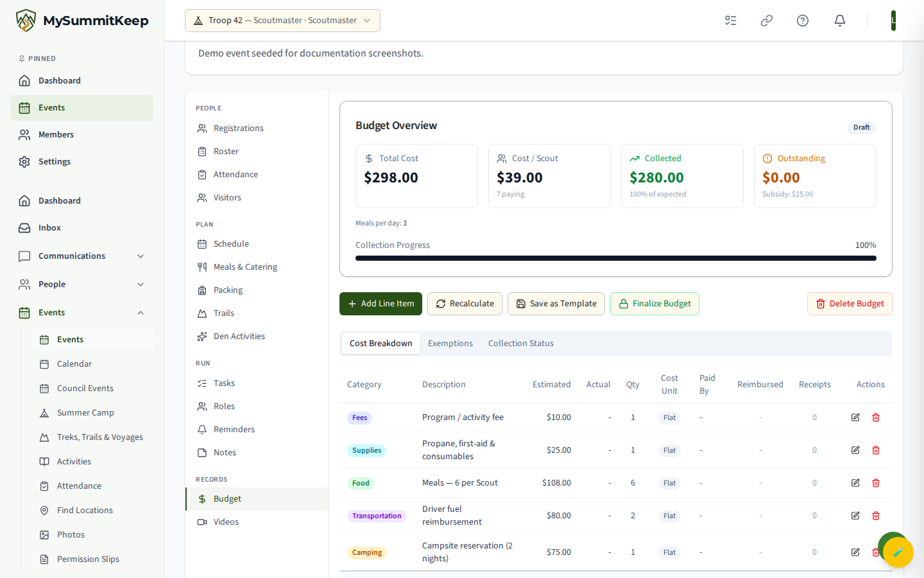Click the Fees category tag
The width and height of the screenshot is (924, 578).
pyautogui.click(x=359, y=418)
